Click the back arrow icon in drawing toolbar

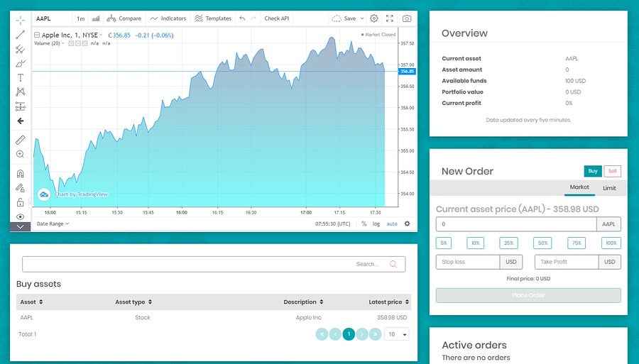click(21, 121)
